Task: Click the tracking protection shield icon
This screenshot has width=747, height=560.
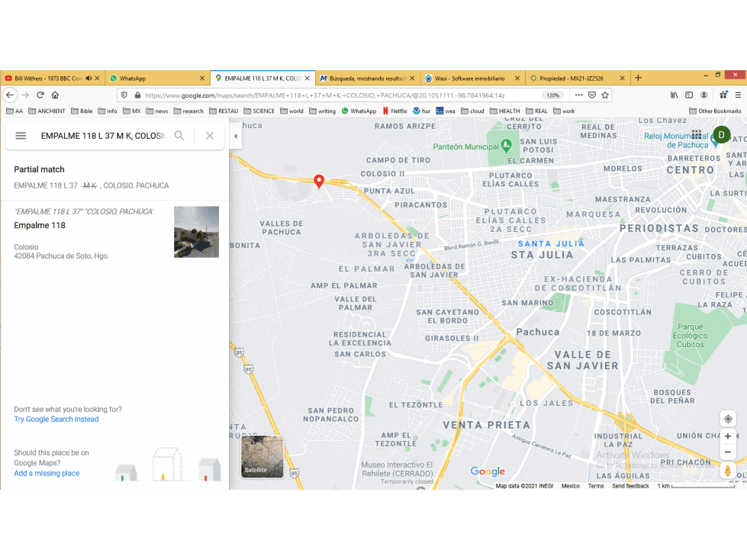Action: point(124,95)
